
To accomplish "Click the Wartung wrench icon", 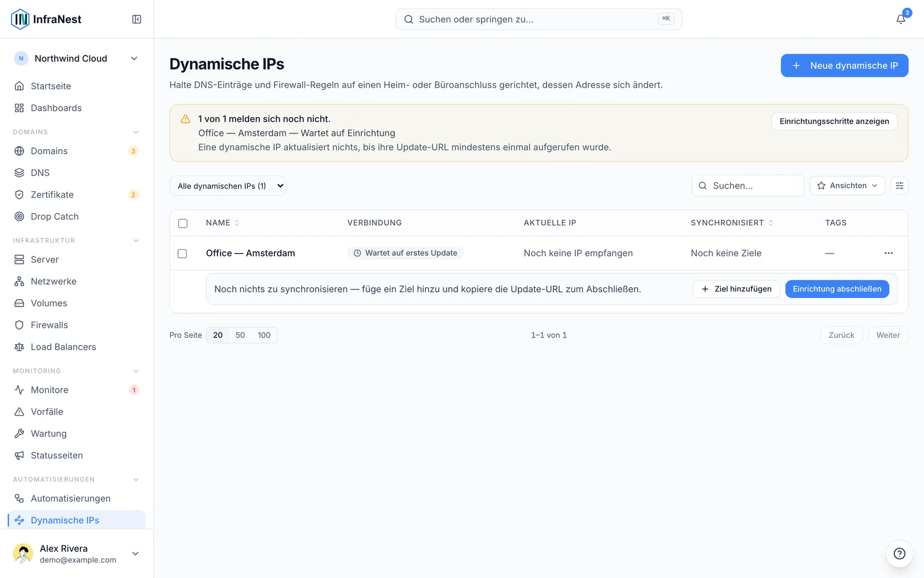I will pos(19,433).
